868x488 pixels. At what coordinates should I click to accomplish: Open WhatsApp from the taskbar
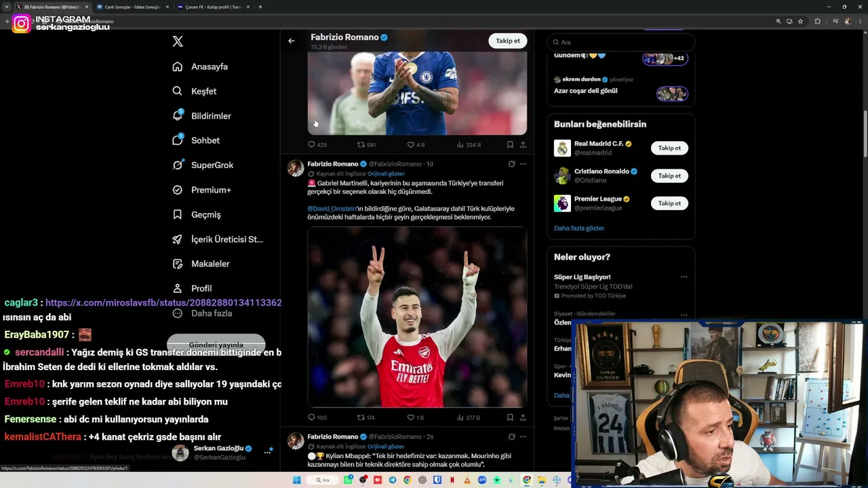[x=348, y=480]
